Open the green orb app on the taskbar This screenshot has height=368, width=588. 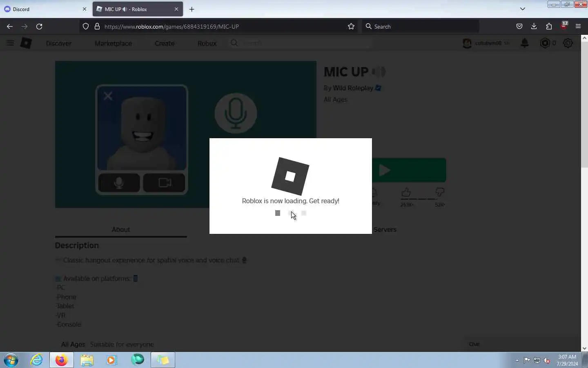tap(138, 360)
